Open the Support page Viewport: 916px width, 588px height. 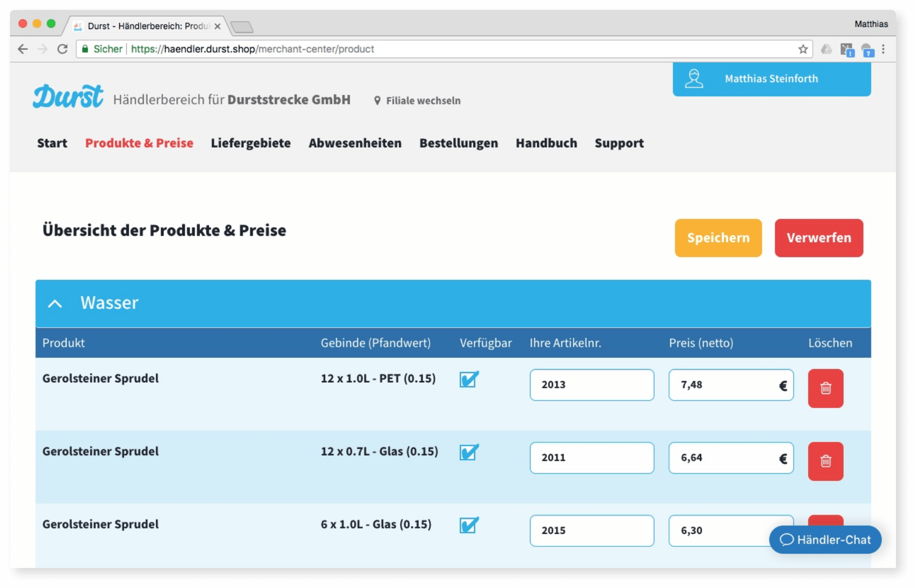tap(619, 143)
